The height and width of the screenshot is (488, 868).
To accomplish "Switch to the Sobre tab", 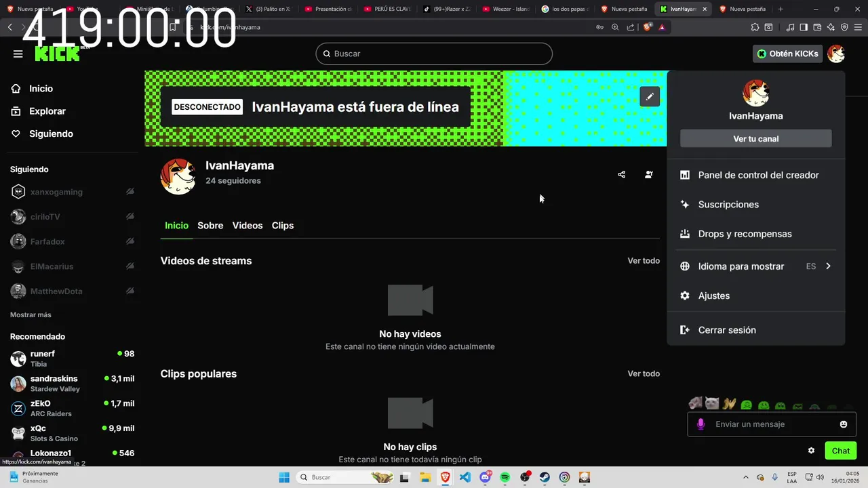I will point(210,226).
